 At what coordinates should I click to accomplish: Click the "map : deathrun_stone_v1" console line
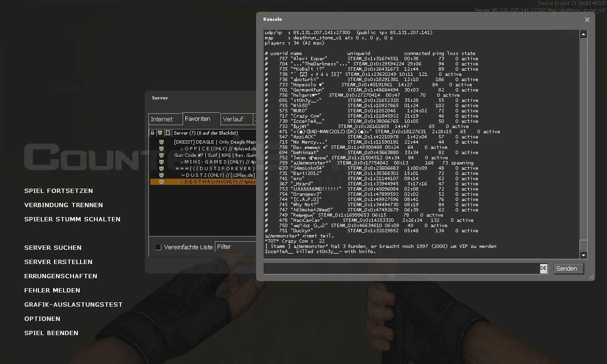coord(329,38)
